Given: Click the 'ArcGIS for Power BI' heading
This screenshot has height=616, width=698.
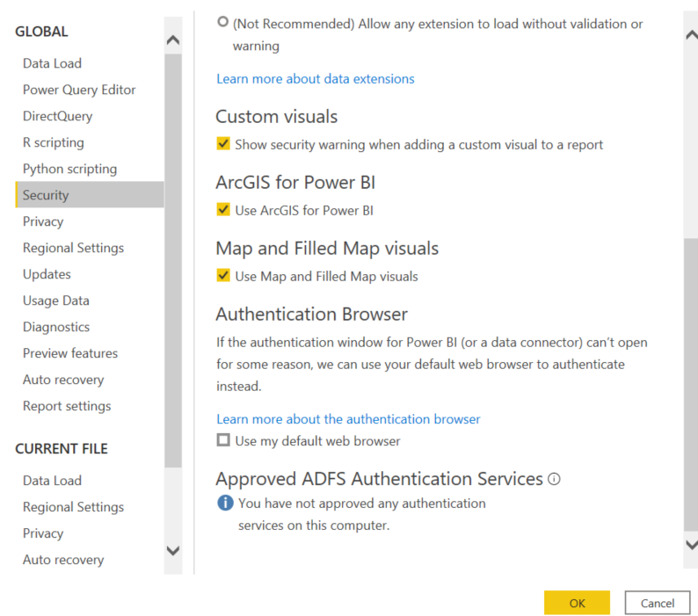Looking at the screenshot, I should [x=295, y=183].
